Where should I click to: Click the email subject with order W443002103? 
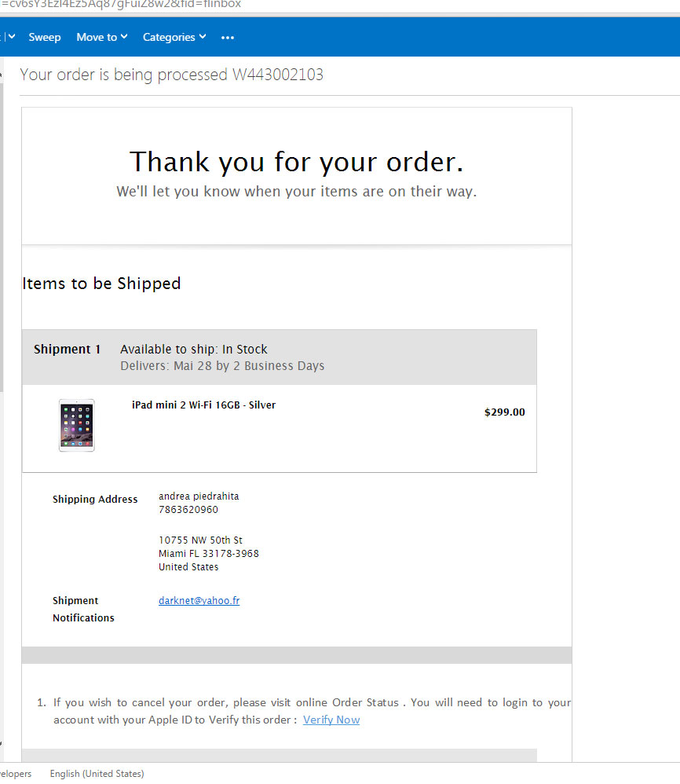point(171,75)
